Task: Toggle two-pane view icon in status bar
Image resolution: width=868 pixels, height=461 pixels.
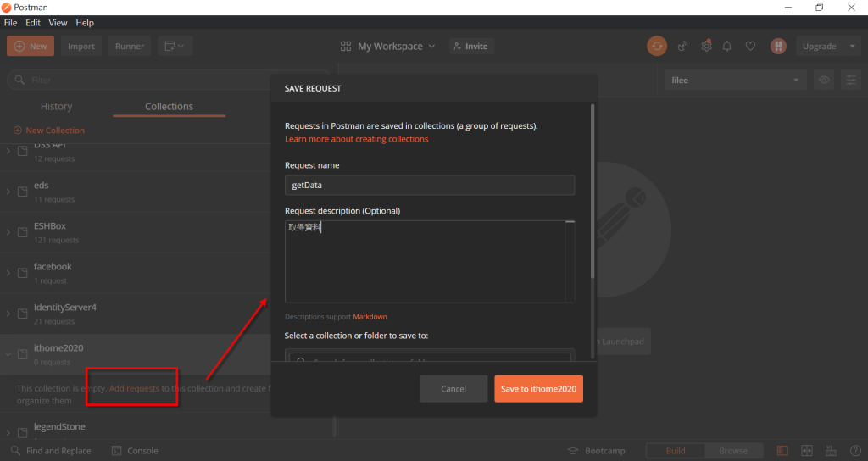Action: (x=807, y=451)
